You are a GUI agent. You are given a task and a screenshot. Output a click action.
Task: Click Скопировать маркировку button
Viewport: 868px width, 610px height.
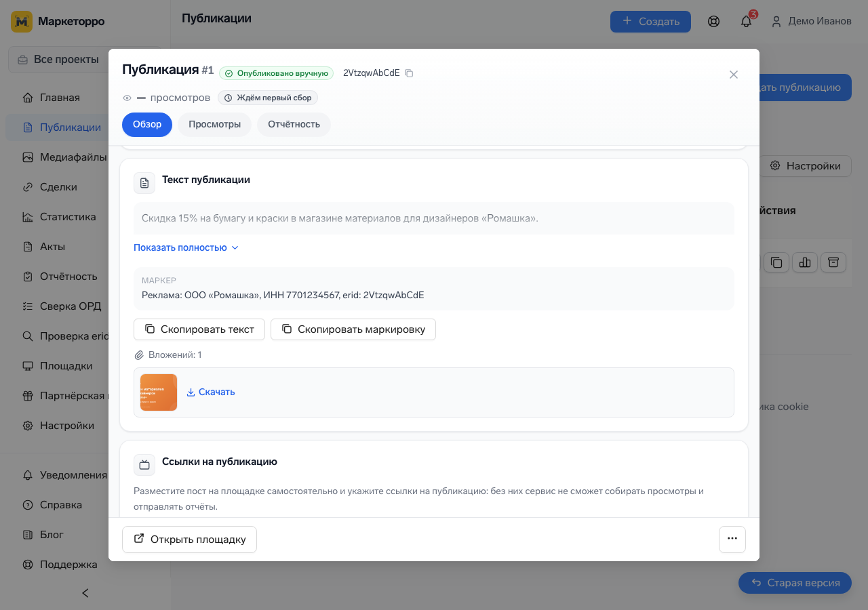tap(353, 329)
